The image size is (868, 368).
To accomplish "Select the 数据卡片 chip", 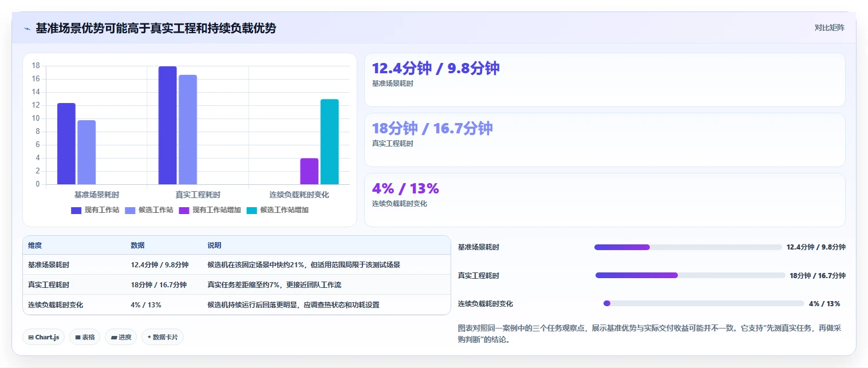I will click(x=163, y=337).
